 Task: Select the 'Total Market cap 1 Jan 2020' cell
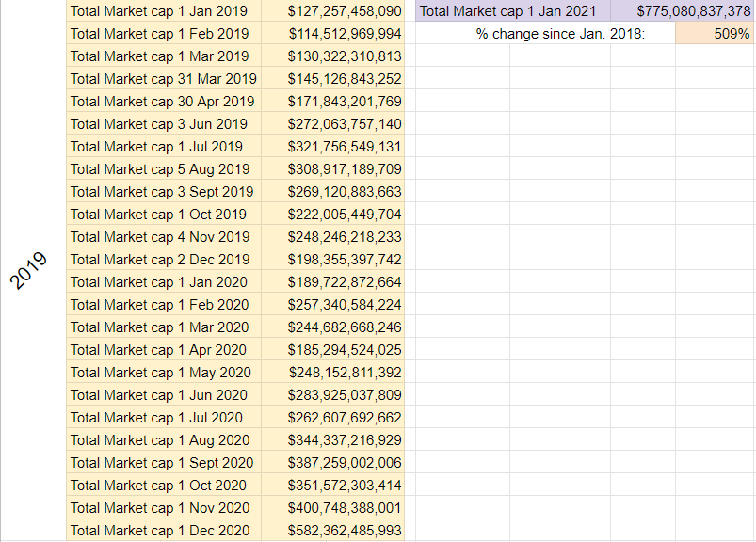coord(164,282)
